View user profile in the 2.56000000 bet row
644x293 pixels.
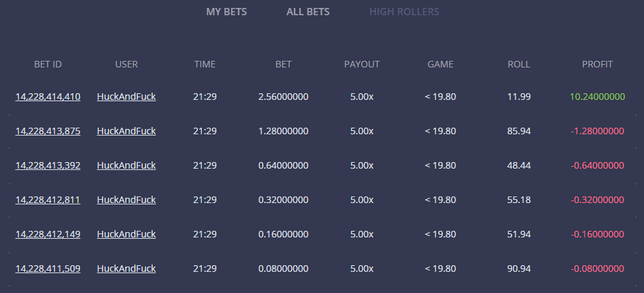tap(126, 97)
